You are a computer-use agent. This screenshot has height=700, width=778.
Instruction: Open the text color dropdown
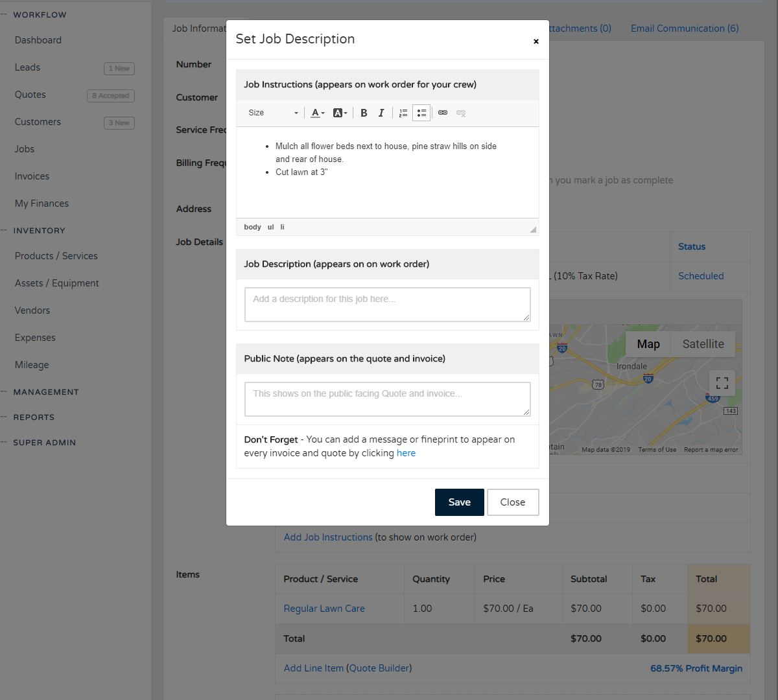point(317,113)
